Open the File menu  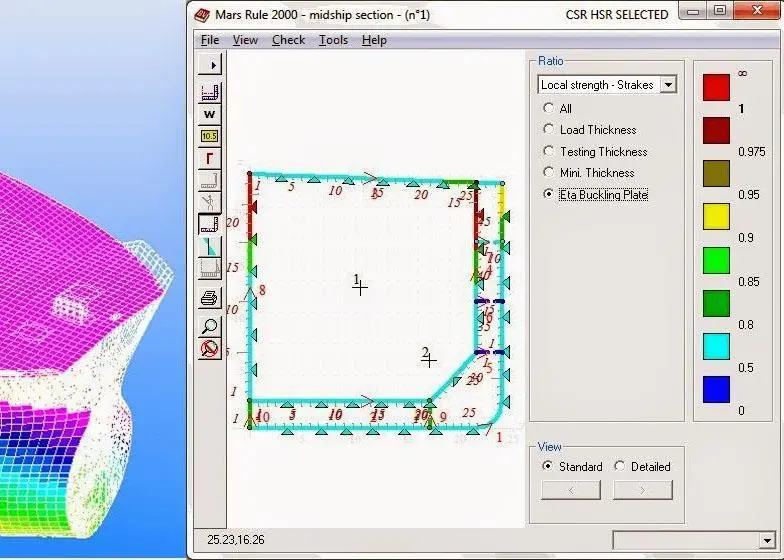click(x=210, y=40)
